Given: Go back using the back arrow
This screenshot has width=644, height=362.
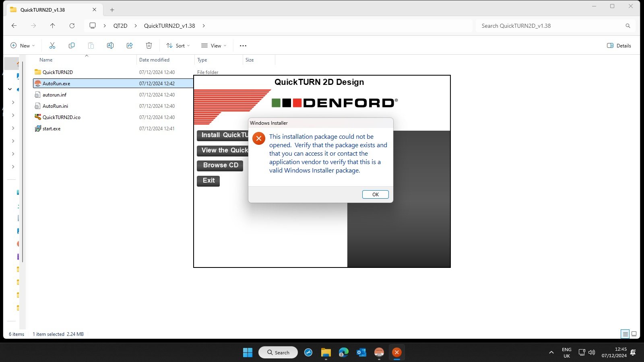Looking at the screenshot, I should click(x=14, y=26).
